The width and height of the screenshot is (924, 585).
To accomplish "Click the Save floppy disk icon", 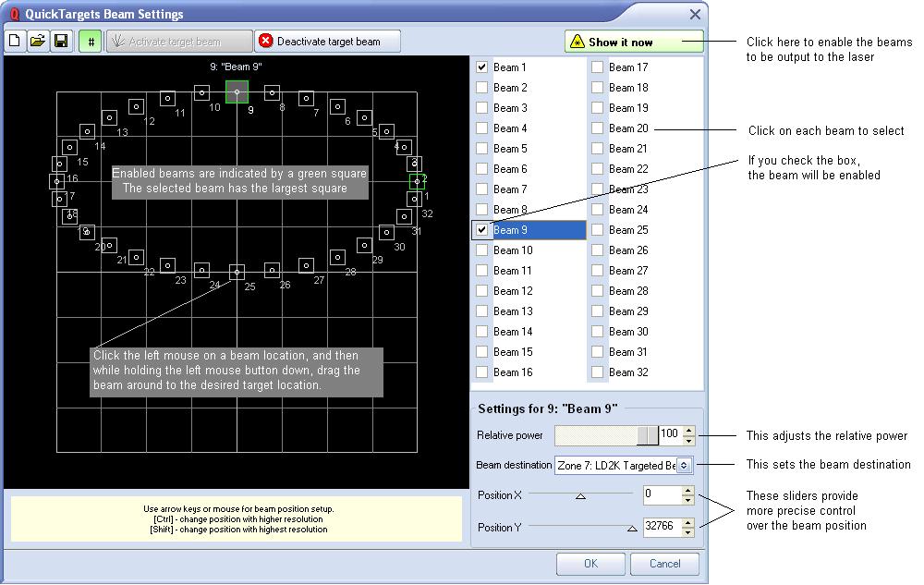I will 61,42.
